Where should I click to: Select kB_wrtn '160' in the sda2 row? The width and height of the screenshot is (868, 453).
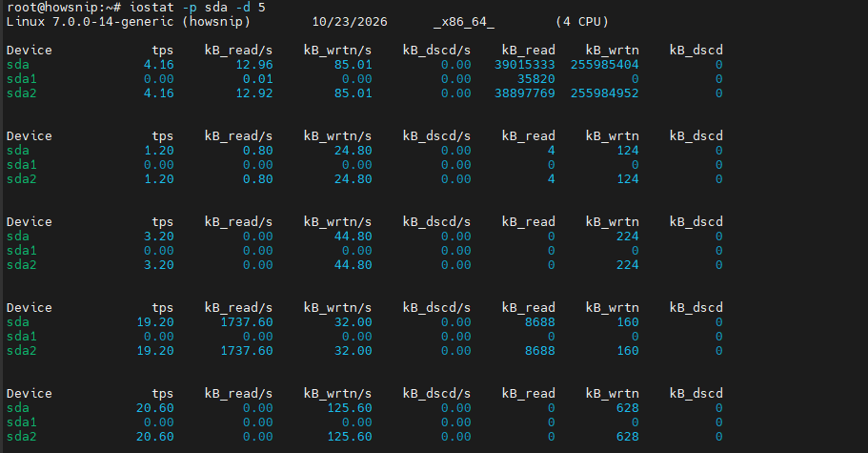tap(628, 351)
